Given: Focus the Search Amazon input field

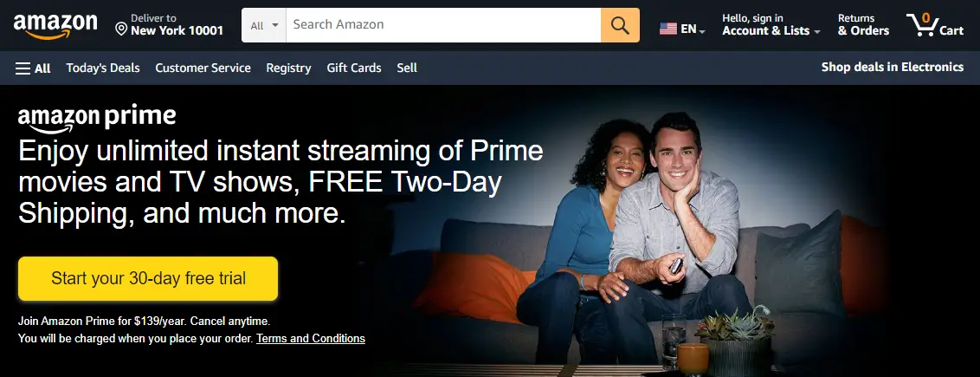Looking at the screenshot, I should click(x=443, y=25).
